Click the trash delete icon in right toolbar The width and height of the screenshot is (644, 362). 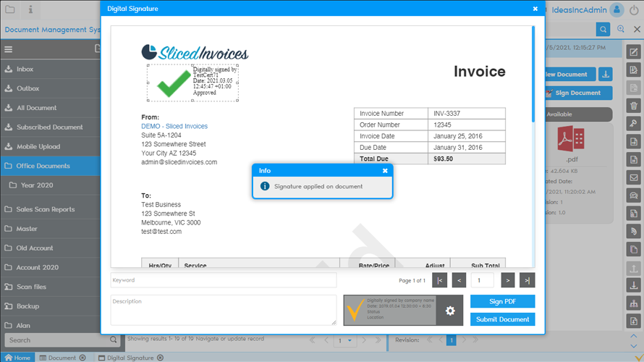(634, 106)
